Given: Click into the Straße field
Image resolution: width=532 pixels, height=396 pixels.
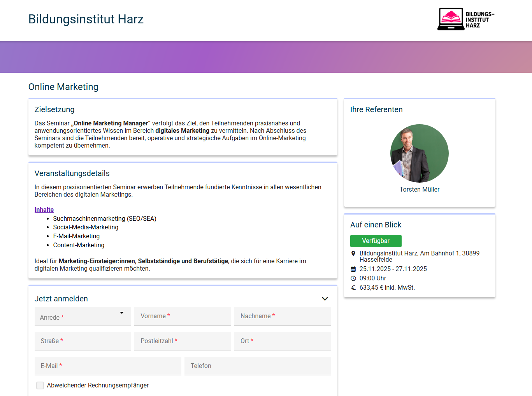Looking at the screenshot, I should tap(83, 341).
